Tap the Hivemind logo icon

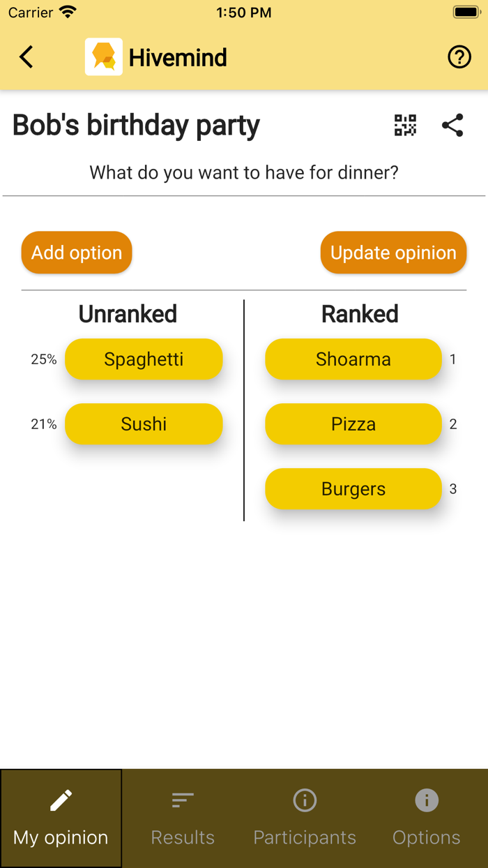pyautogui.click(x=104, y=57)
